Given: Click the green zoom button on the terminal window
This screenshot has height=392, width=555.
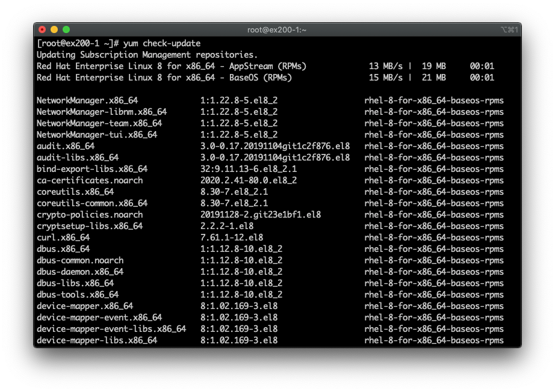Looking at the screenshot, I should 66,28.
